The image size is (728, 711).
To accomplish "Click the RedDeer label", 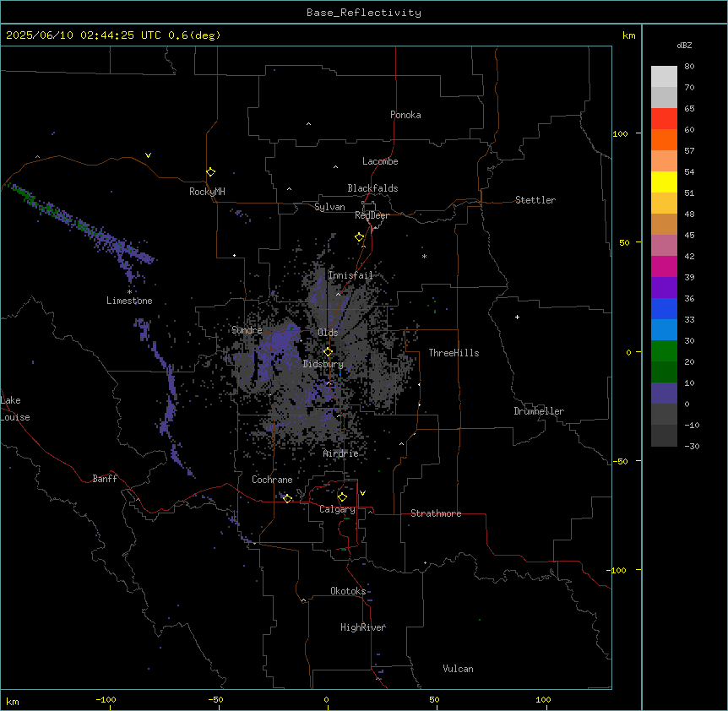I will (x=372, y=215).
